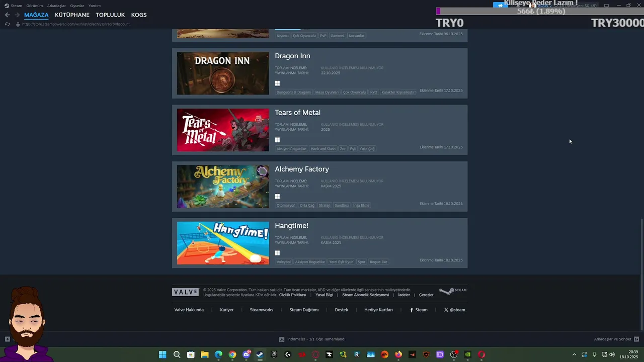Screen dimensions: 644x362
Task: Click the Hack and Slash tag
Action: pyautogui.click(x=323, y=149)
